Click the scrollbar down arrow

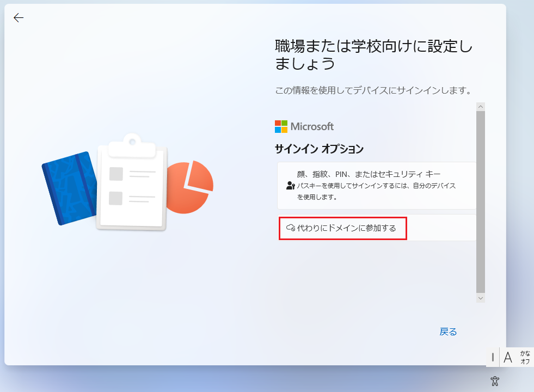coord(481,298)
